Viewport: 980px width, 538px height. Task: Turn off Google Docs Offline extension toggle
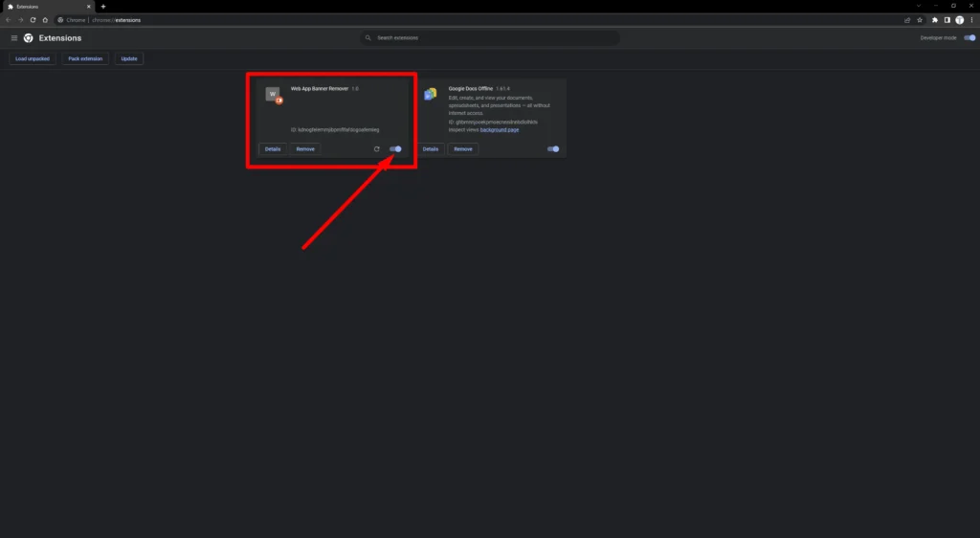coord(552,149)
